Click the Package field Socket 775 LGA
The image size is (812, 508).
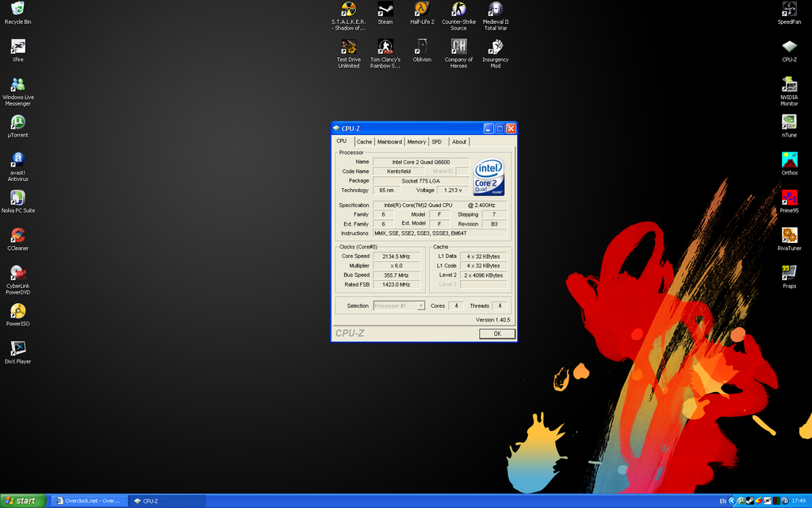coord(420,181)
